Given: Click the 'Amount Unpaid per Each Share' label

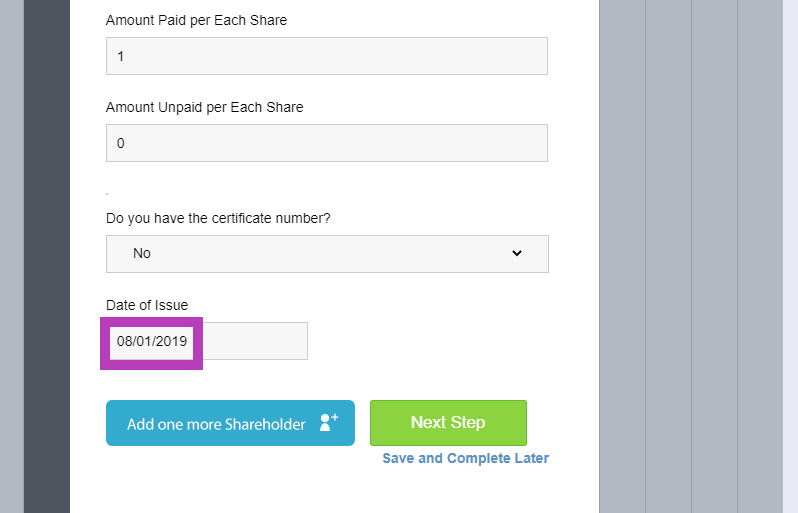Looking at the screenshot, I should [205, 107].
